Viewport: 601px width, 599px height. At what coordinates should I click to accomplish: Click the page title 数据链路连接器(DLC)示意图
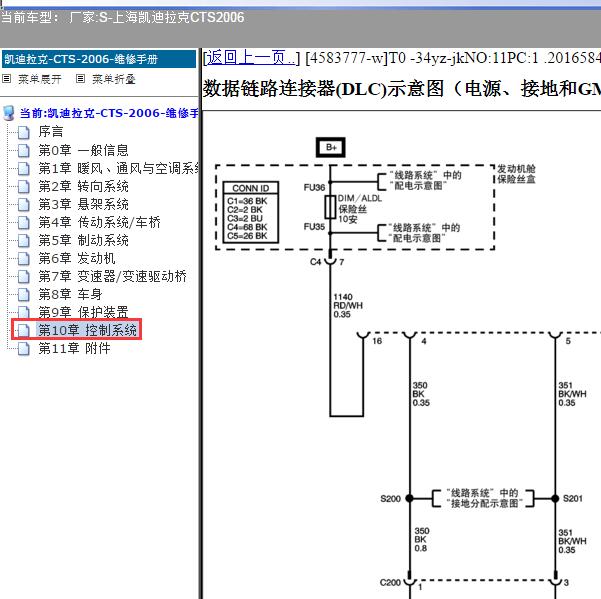point(401,89)
